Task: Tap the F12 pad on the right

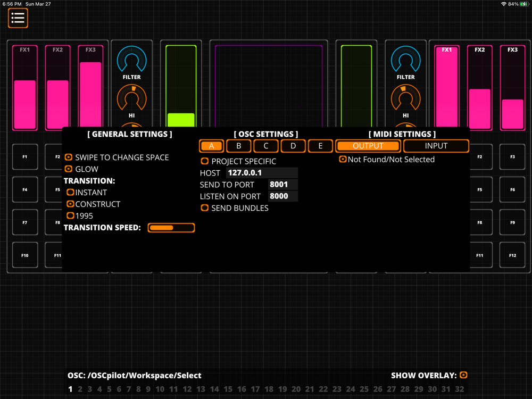Action: pyautogui.click(x=512, y=255)
